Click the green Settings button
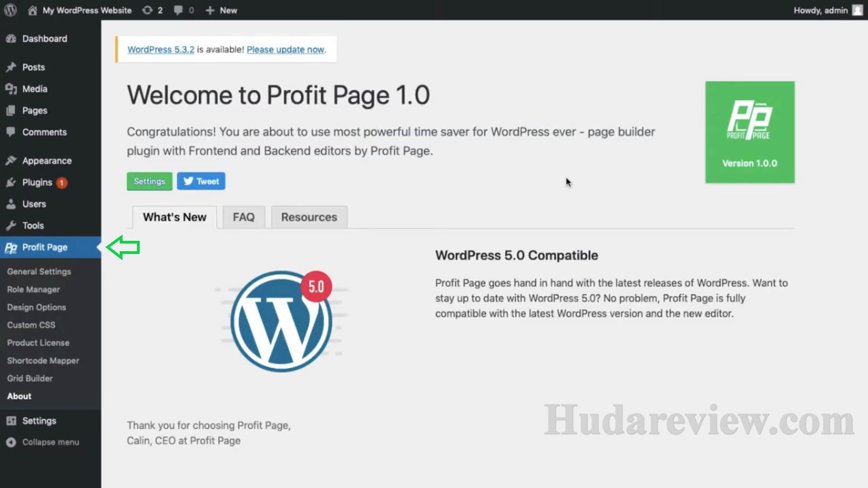Viewport: 868px width, 488px height. pos(149,181)
